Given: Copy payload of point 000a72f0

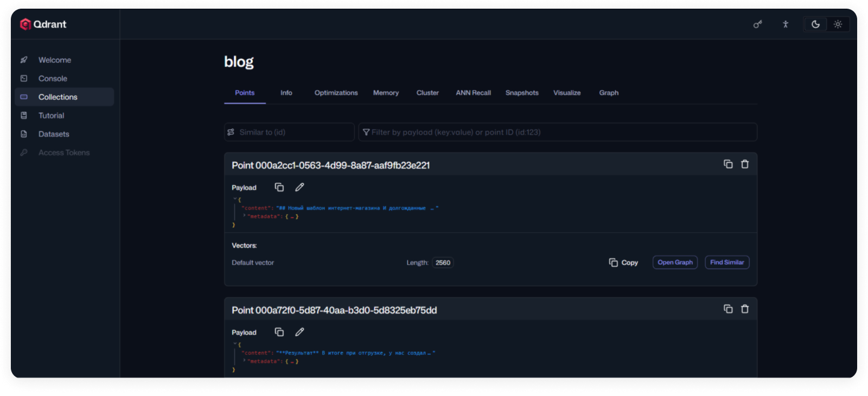Looking at the screenshot, I should [279, 332].
